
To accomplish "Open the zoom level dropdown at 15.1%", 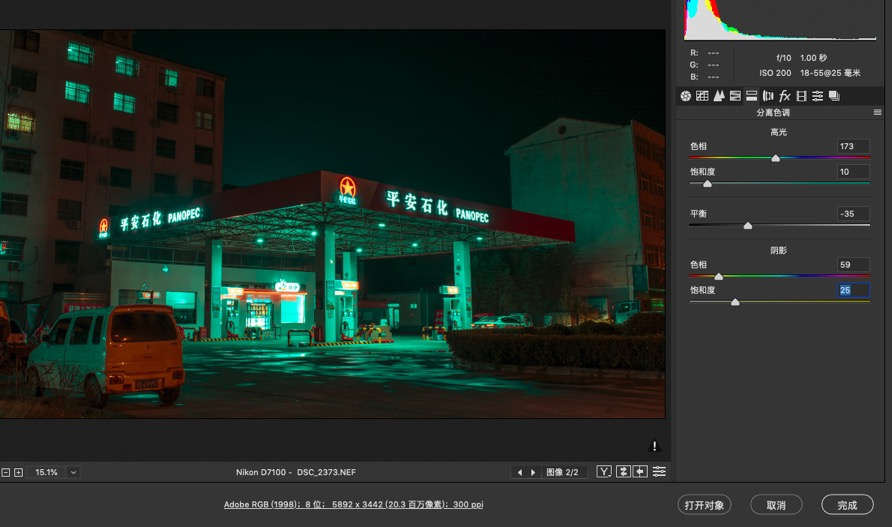I will point(74,472).
